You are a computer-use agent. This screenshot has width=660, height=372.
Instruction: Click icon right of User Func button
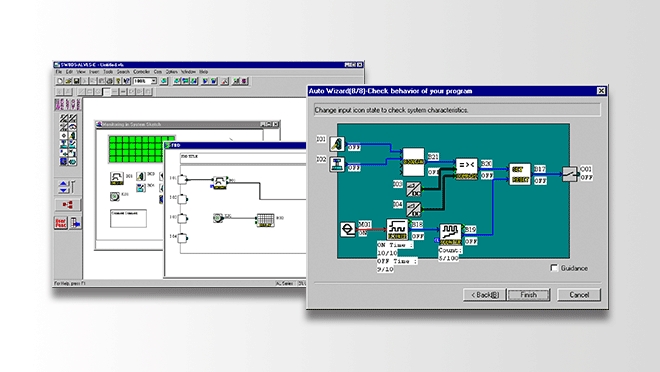tap(75, 223)
